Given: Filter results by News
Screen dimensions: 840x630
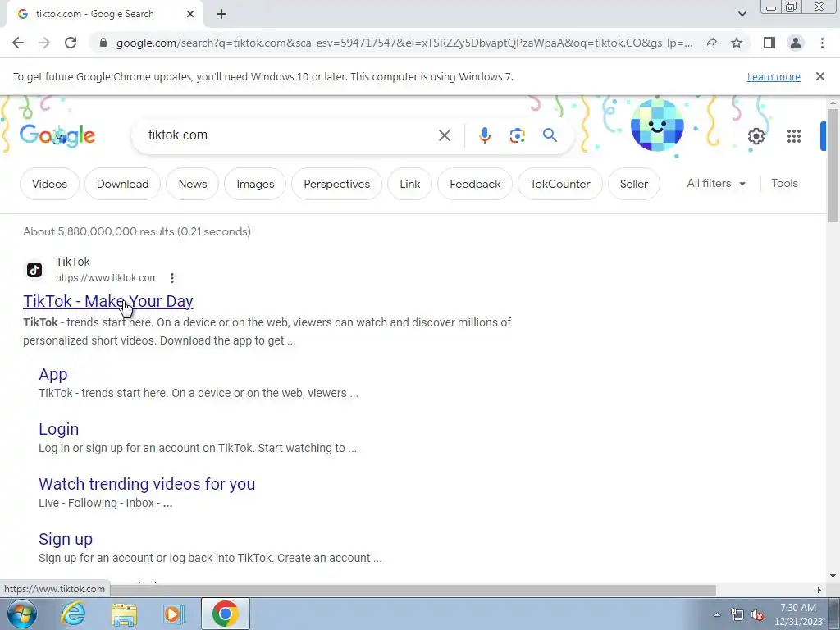Looking at the screenshot, I should pyautogui.click(x=192, y=184).
